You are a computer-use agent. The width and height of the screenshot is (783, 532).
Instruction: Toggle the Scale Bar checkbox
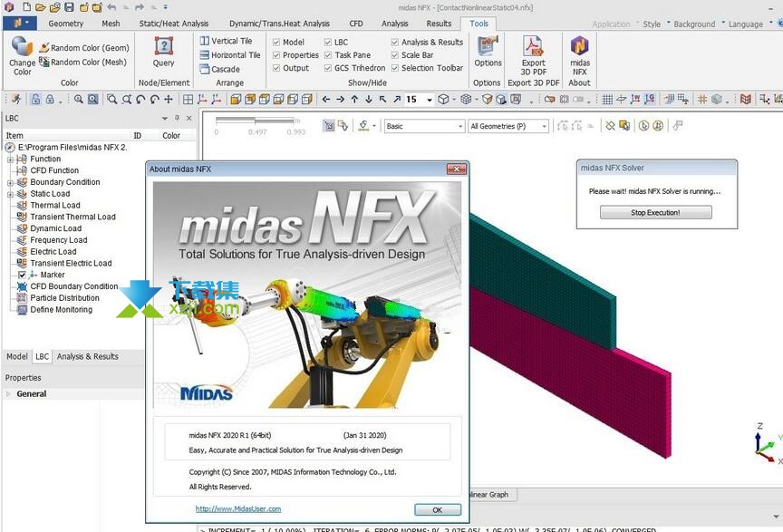(394, 55)
